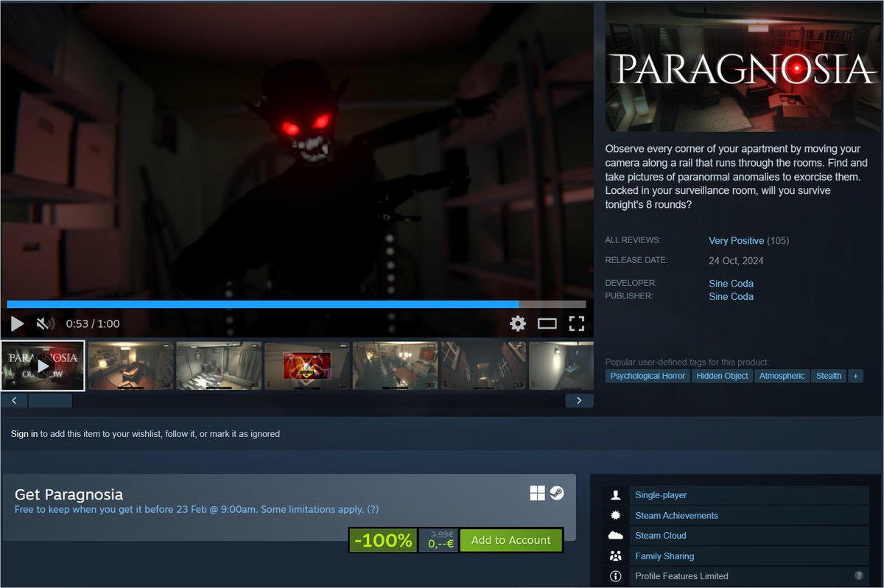Click the -100% discount badge
The height and width of the screenshot is (588, 884).
point(383,540)
